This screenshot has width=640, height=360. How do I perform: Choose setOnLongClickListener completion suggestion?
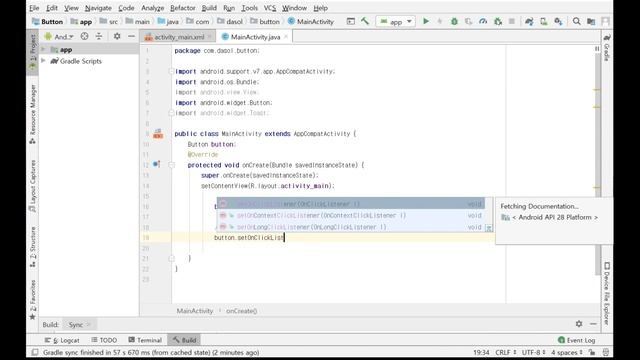pyautogui.click(x=351, y=227)
